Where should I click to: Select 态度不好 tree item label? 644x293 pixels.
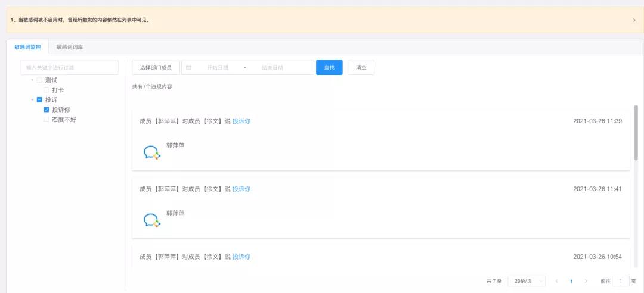click(64, 120)
